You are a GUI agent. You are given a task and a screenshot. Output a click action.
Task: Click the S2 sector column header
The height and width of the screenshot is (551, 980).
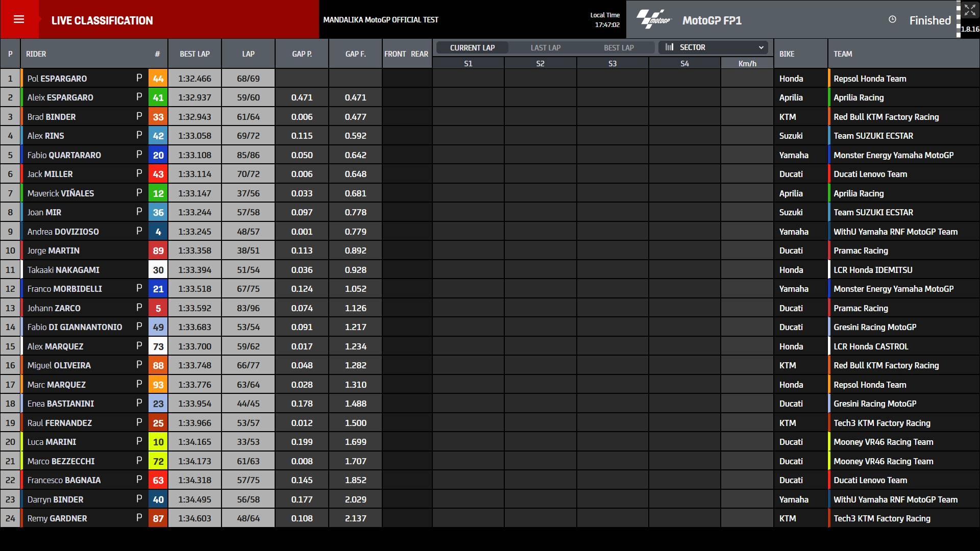tap(541, 63)
